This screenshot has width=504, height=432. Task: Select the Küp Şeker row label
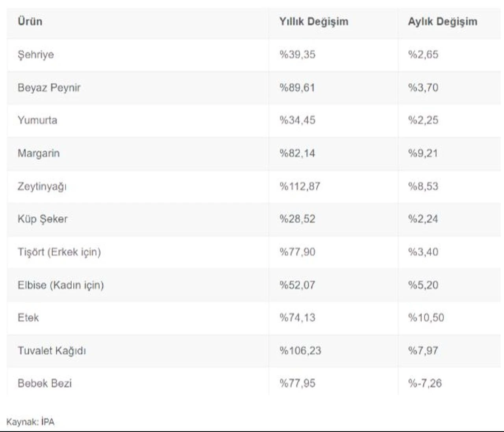[43, 219]
